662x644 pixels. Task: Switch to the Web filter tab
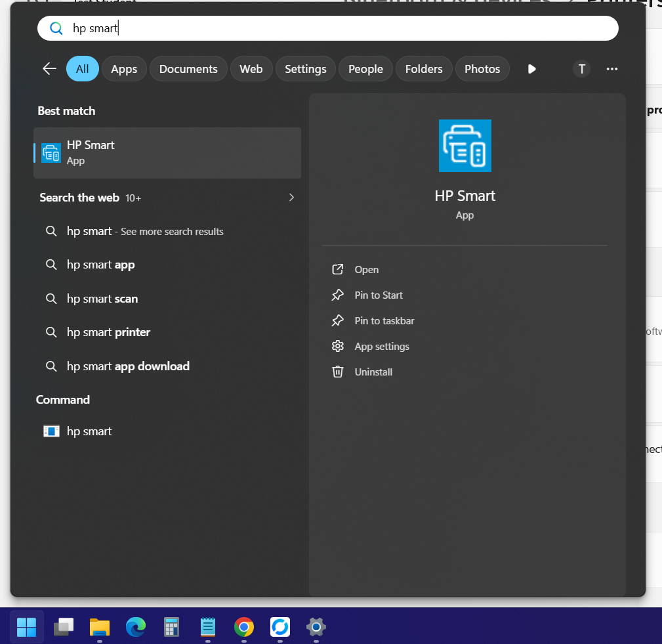click(251, 69)
